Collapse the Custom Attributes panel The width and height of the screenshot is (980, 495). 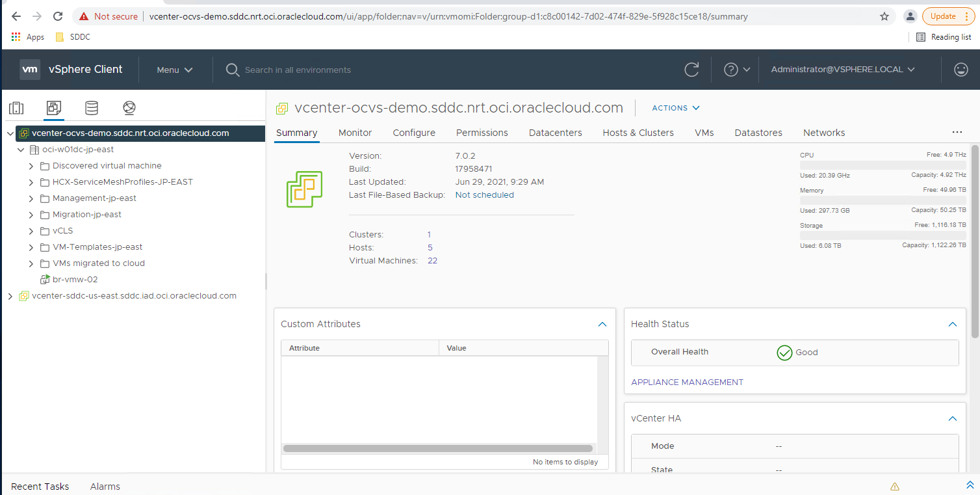(602, 324)
